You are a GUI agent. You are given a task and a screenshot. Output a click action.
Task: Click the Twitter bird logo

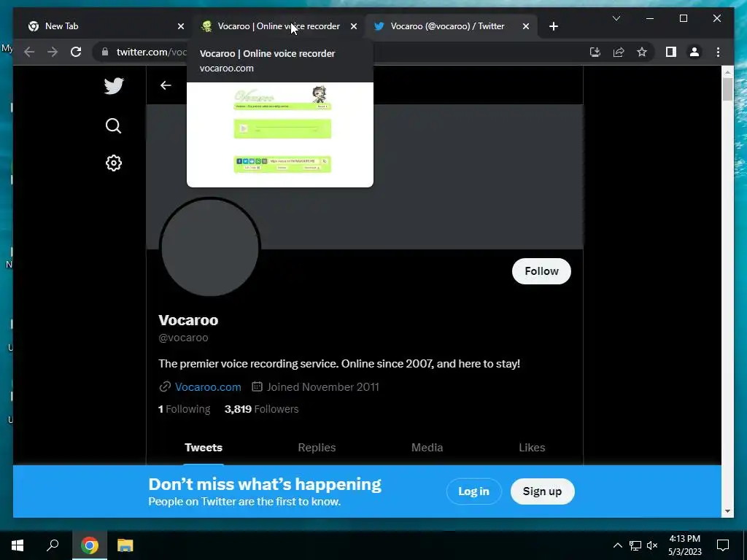(114, 86)
